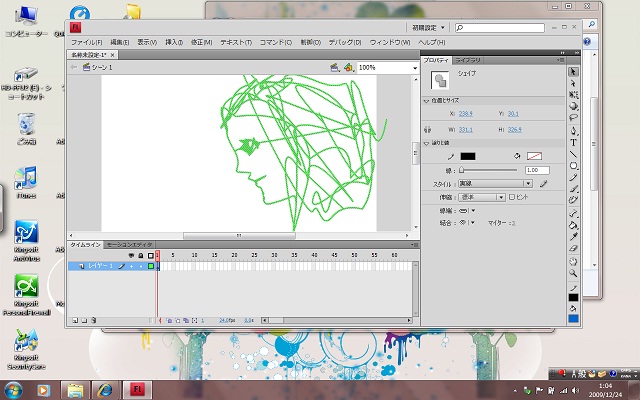The width and height of the screenshot is (640, 400).
Task: Switch to the ライブラリ tab
Action: tap(468, 61)
